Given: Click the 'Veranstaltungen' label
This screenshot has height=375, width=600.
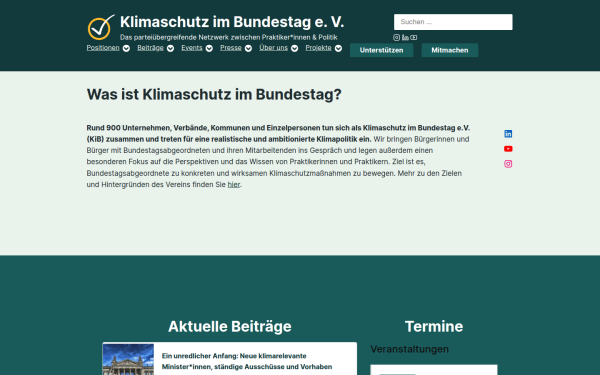Looking at the screenshot, I should [409, 349].
